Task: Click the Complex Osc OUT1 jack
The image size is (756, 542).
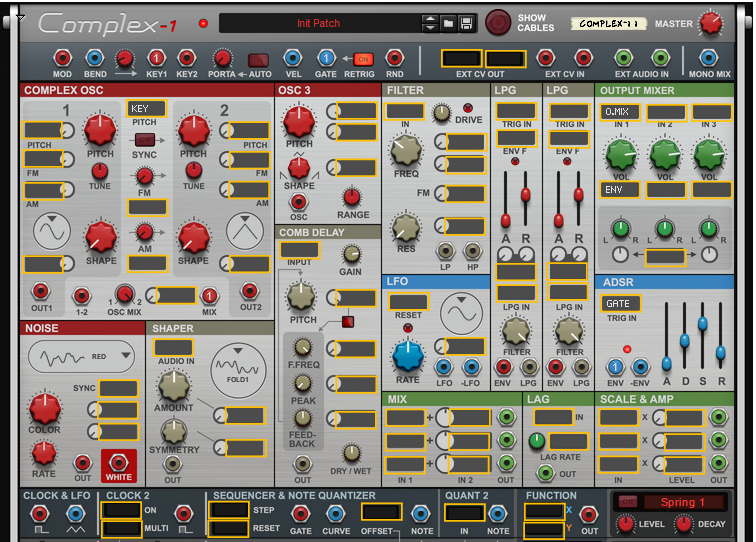Action: (x=41, y=291)
